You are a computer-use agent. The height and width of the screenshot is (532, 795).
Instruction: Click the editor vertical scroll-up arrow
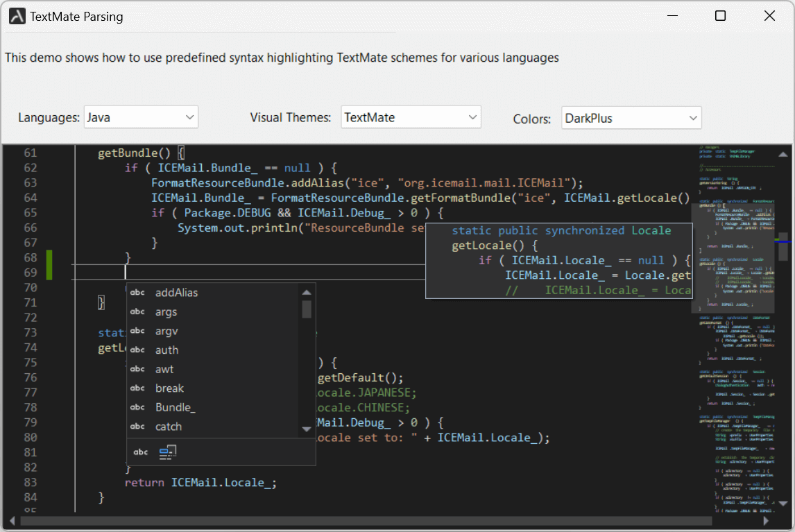(783, 154)
